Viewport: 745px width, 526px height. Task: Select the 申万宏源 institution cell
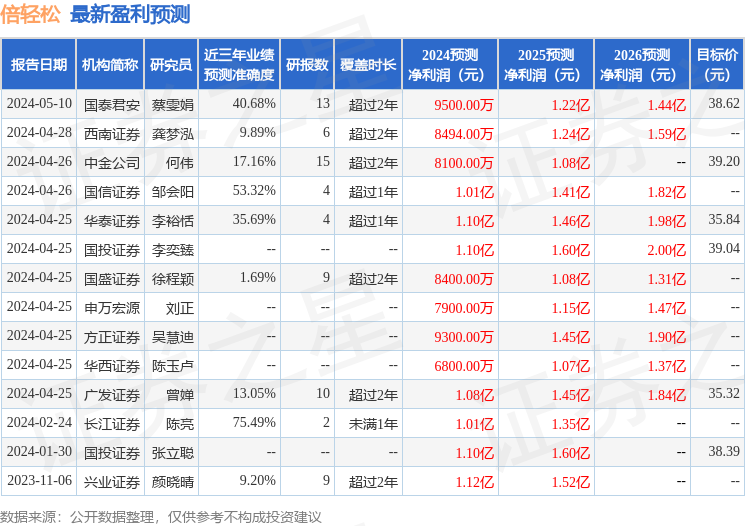tap(112, 308)
